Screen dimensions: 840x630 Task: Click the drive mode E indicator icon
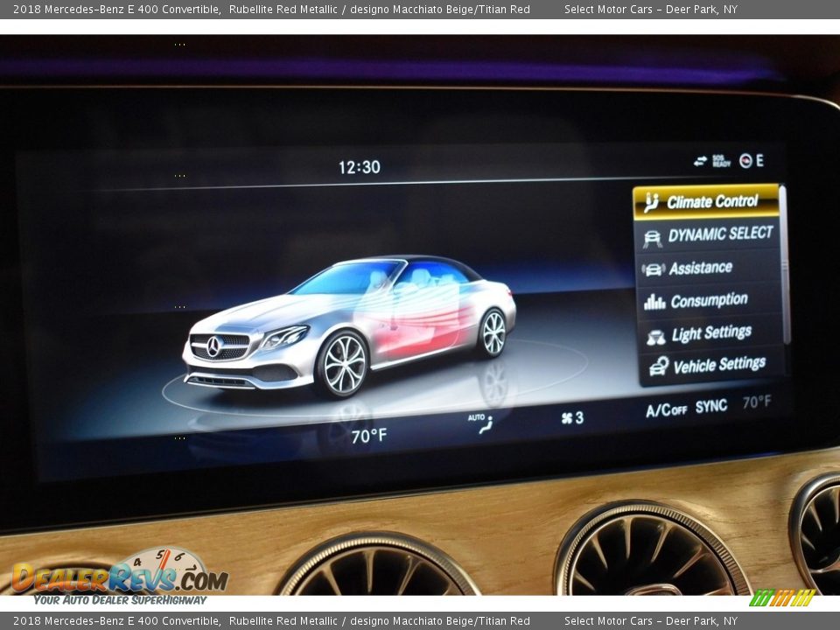[751, 160]
